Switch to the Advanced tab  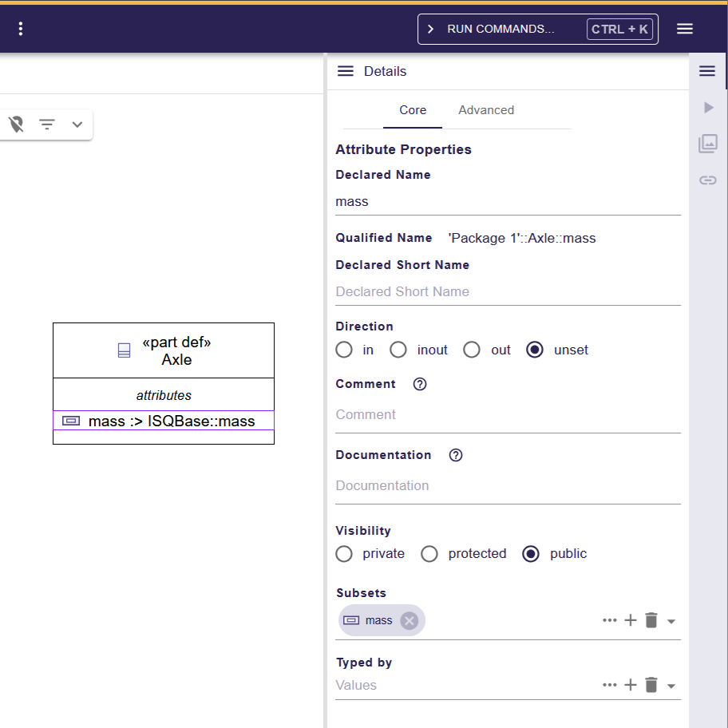click(485, 109)
